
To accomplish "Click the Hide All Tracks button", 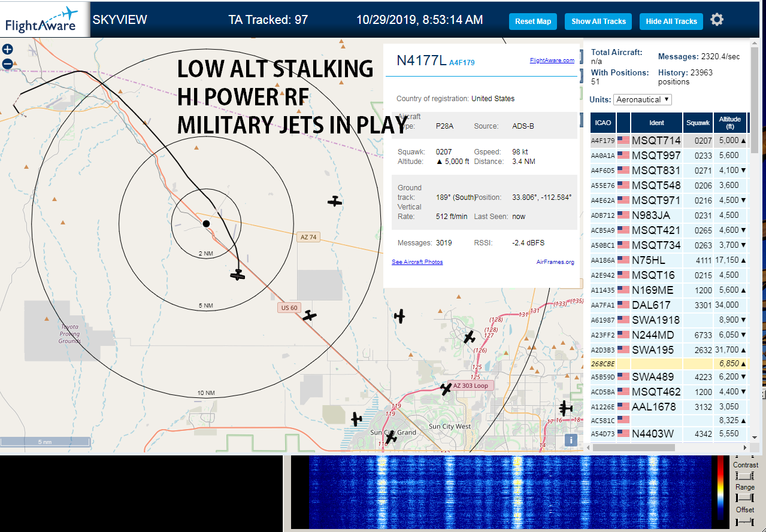I will pyautogui.click(x=671, y=22).
